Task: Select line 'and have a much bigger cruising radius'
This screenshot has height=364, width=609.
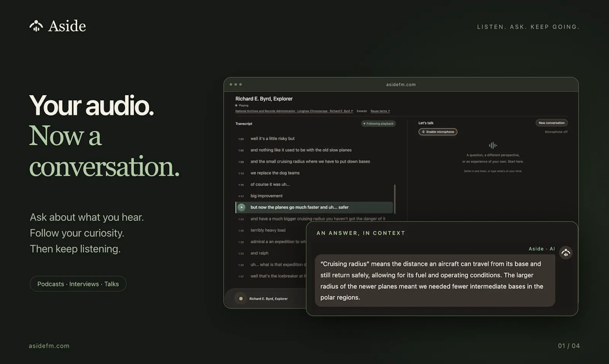Action: pyautogui.click(x=317, y=219)
